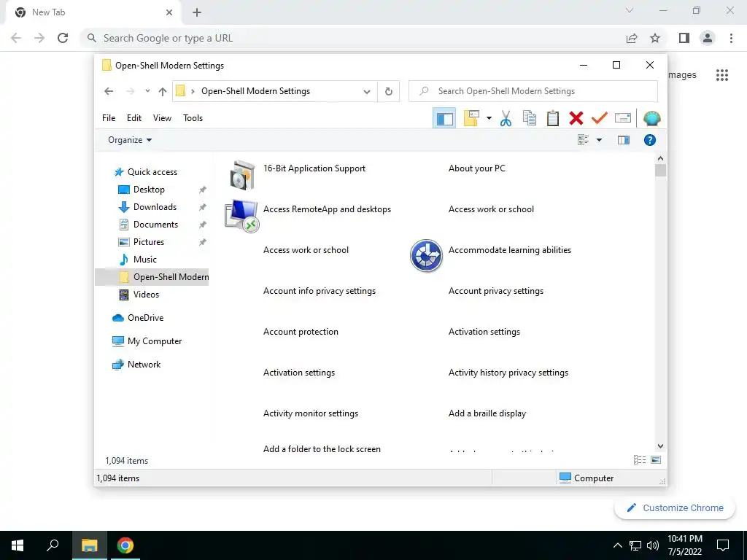Screen dimensions: 747x560
Task: Expand the address bar history dropdown
Action: click(x=367, y=91)
